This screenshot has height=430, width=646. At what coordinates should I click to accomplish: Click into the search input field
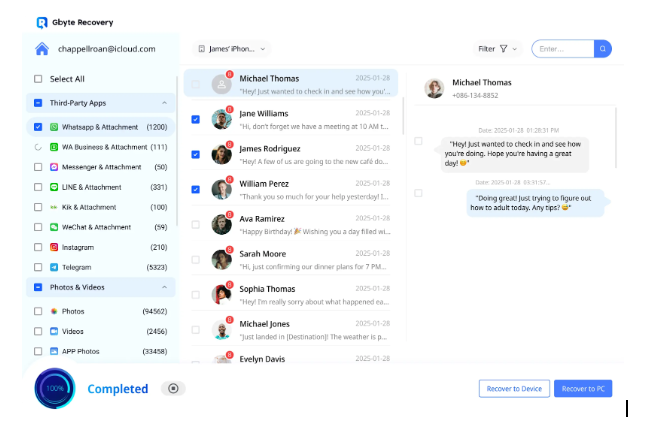click(x=562, y=48)
